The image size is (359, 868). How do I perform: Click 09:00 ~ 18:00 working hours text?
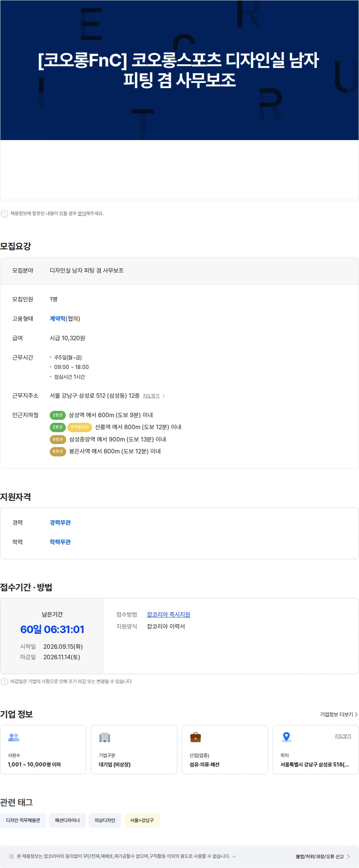coord(71,367)
